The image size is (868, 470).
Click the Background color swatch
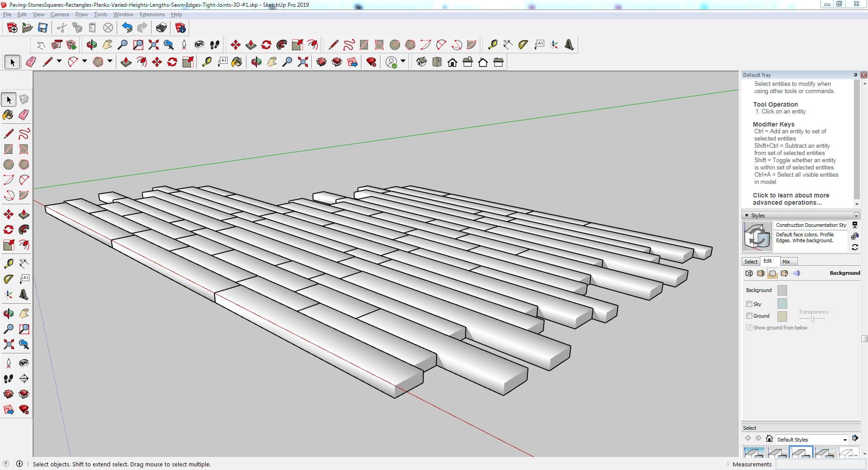click(x=782, y=290)
